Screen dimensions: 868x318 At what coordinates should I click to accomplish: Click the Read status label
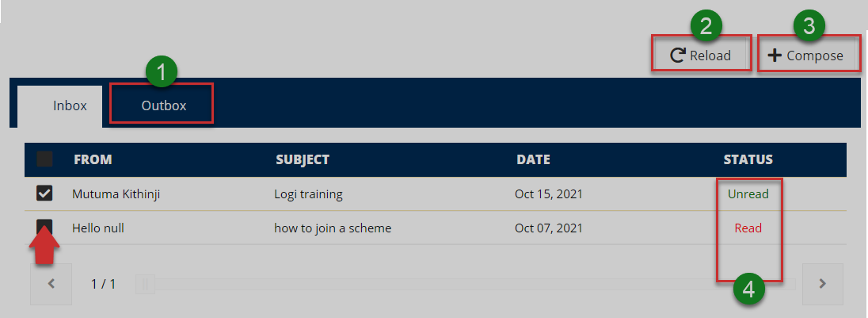[748, 228]
